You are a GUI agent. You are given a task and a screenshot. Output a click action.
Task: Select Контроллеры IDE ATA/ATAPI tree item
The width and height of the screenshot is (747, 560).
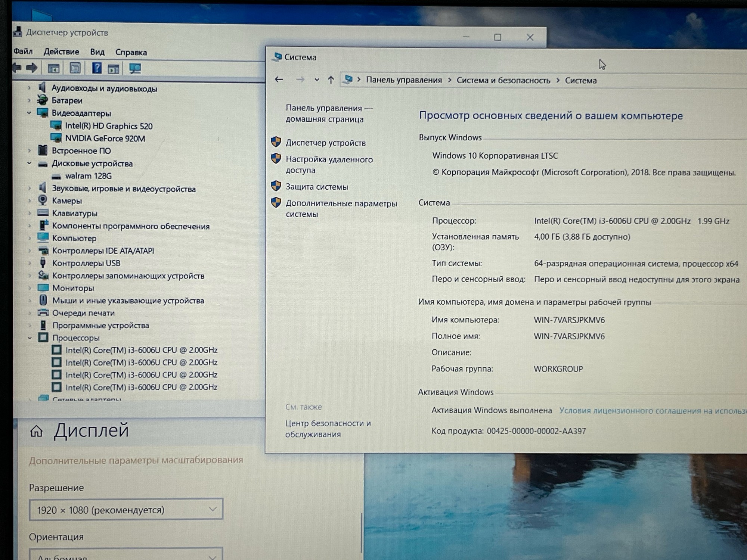pos(103,251)
